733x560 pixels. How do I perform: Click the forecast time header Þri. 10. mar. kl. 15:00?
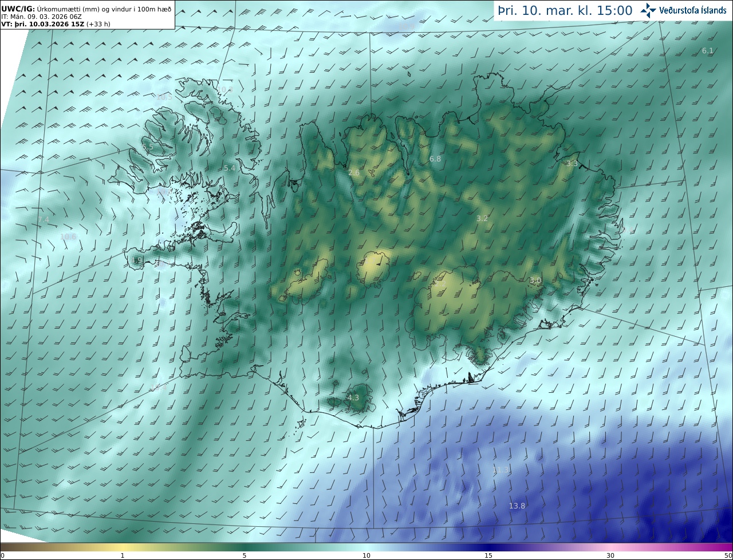[x=565, y=10]
